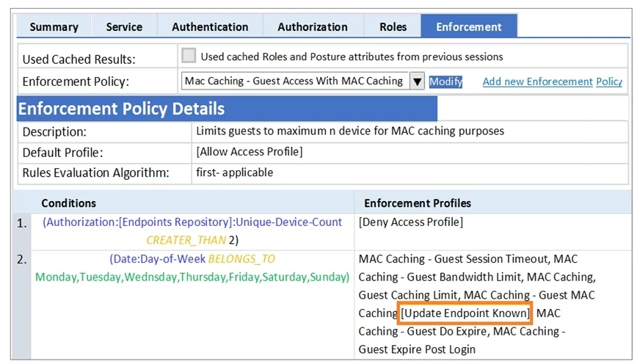
Task: Open the Authentication tab
Action: pyautogui.click(x=210, y=26)
